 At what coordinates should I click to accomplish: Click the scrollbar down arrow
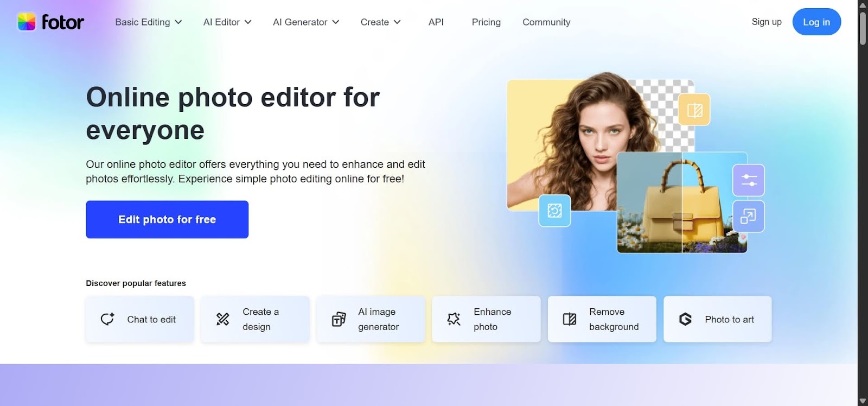pos(863,401)
